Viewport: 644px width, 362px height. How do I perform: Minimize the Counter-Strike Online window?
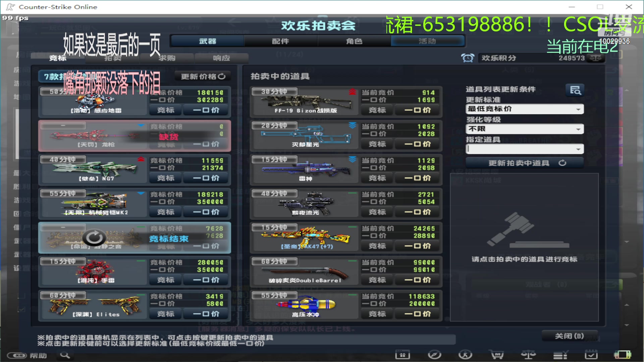click(x=572, y=7)
